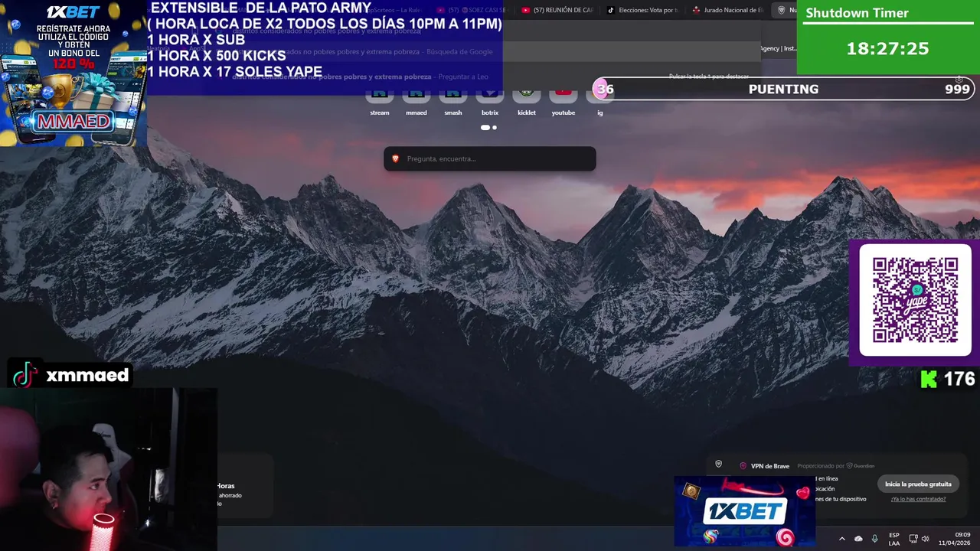Click the Guardian provider logo text
This screenshot has height=551, width=980.
[x=861, y=466]
